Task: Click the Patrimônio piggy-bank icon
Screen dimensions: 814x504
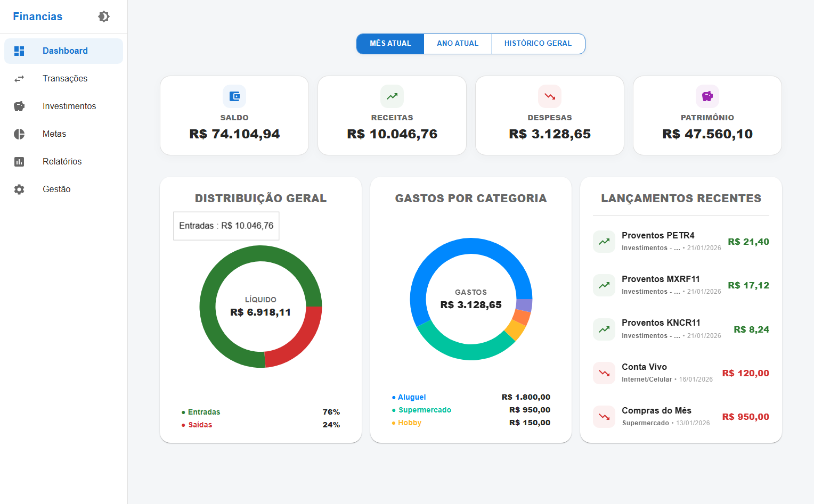Action: click(707, 96)
